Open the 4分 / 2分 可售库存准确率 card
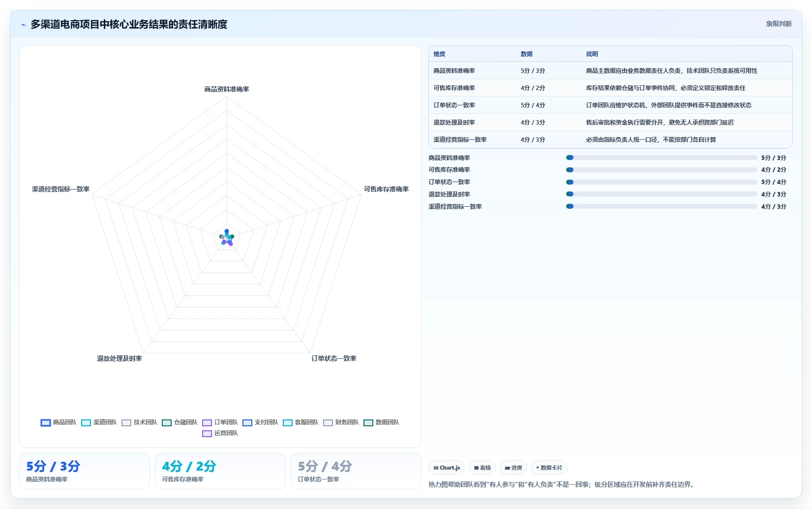This screenshot has height=509, width=812. (220, 471)
